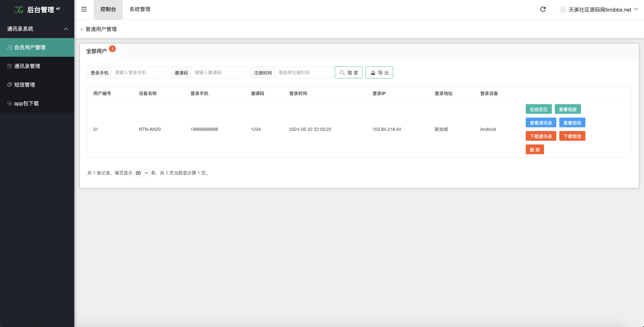Switch to the 控制台 tab
This screenshot has height=327, width=644.
click(108, 9)
